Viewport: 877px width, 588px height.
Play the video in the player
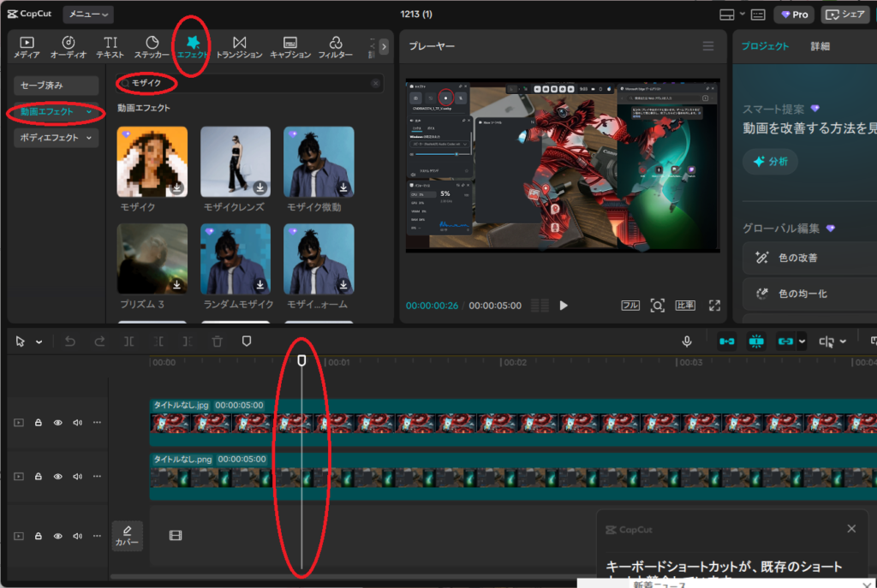click(564, 306)
